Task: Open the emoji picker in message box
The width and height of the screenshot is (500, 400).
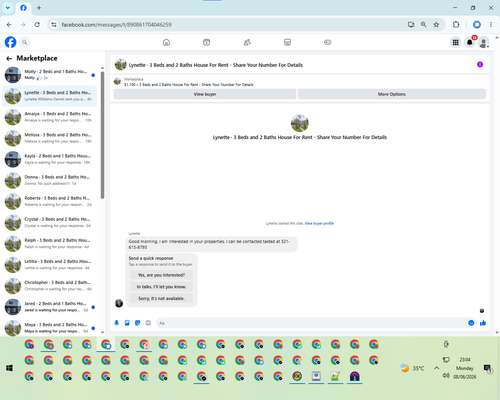Action: (x=471, y=323)
